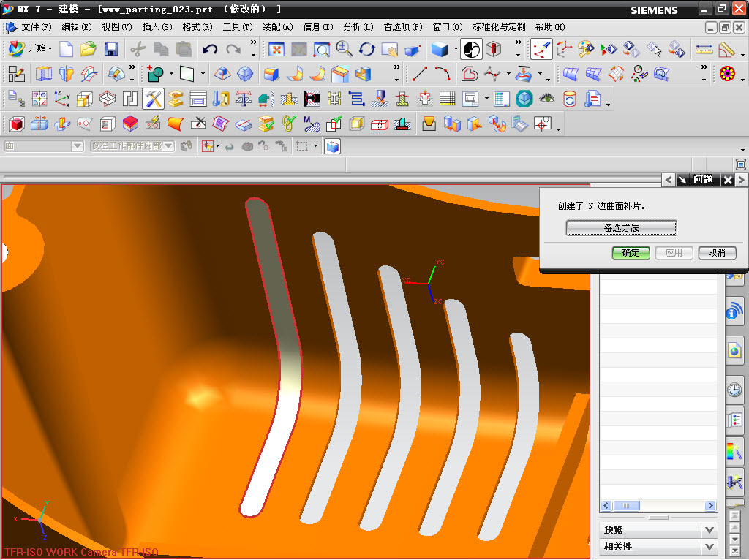The width and height of the screenshot is (749, 560).
Task: Click the next arrow beside 问题 close
Action: point(742,180)
